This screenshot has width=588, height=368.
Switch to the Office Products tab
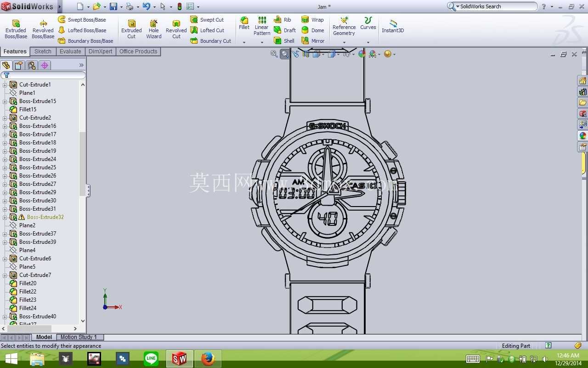[138, 52]
